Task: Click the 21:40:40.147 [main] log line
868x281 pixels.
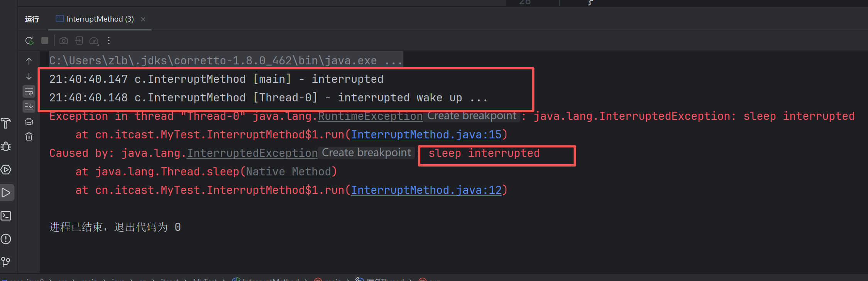Action: 216,79
